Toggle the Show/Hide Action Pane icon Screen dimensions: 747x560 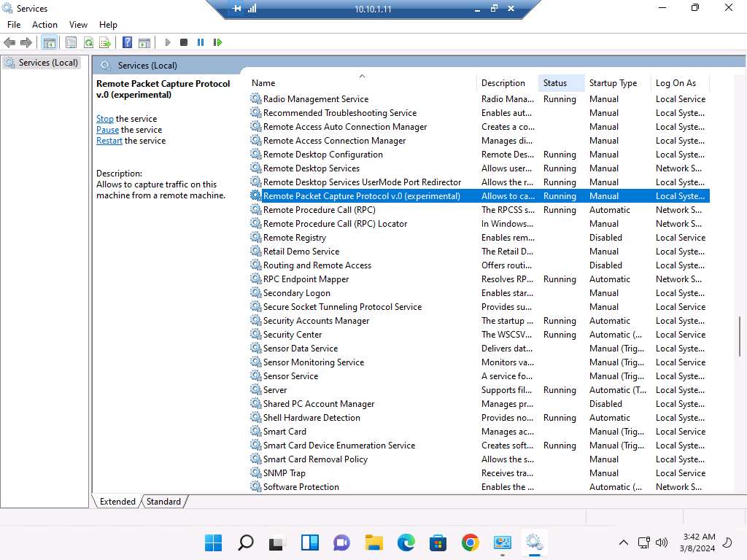tap(144, 43)
